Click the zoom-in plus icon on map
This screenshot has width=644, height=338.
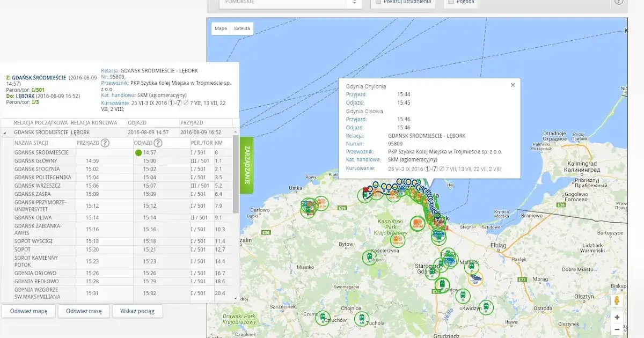click(617, 317)
